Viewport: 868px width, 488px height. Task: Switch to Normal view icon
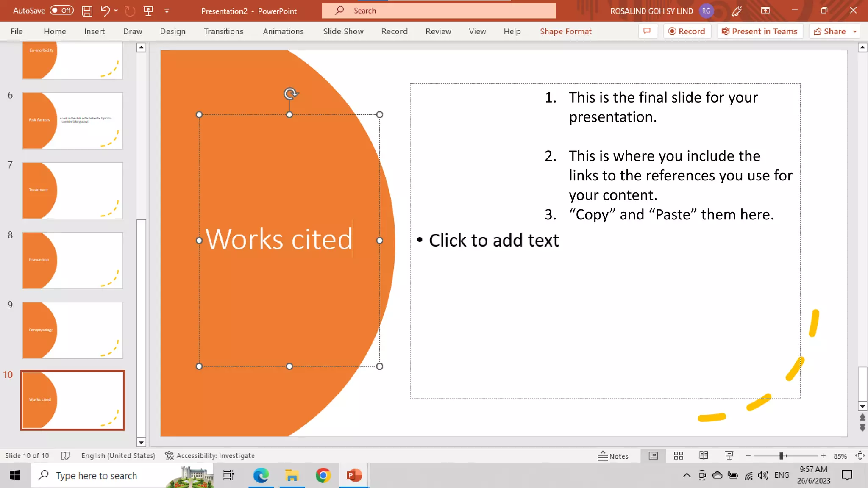653,456
